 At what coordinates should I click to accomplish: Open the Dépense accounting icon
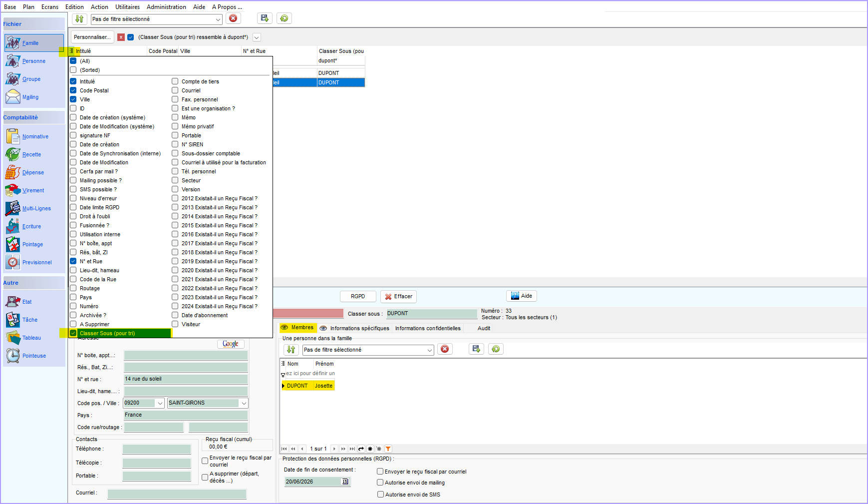[x=13, y=172]
